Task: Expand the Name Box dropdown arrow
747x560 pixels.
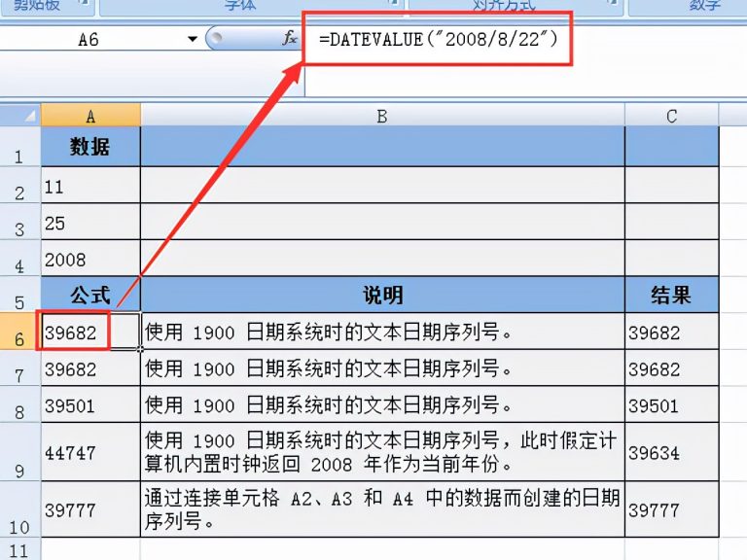Action: [x=192, y=40]
